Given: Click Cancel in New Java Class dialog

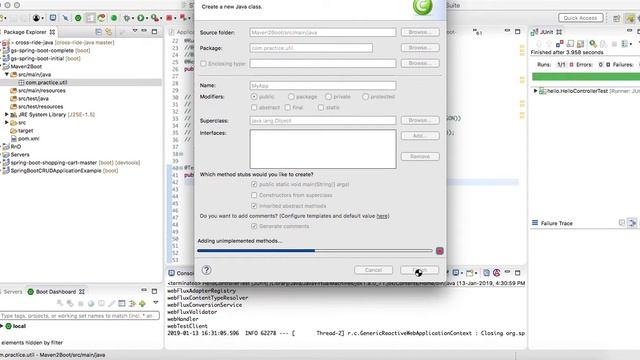Looking at the screenshot, I should click(373, 270).
